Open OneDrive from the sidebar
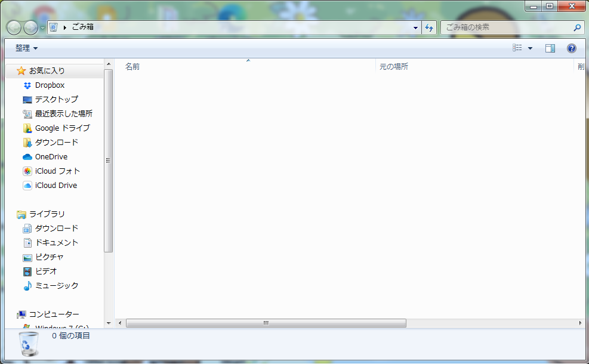Image resolution: width=589 pixels, height=364 pixels. pyautogui.click(x=50, y=156)
